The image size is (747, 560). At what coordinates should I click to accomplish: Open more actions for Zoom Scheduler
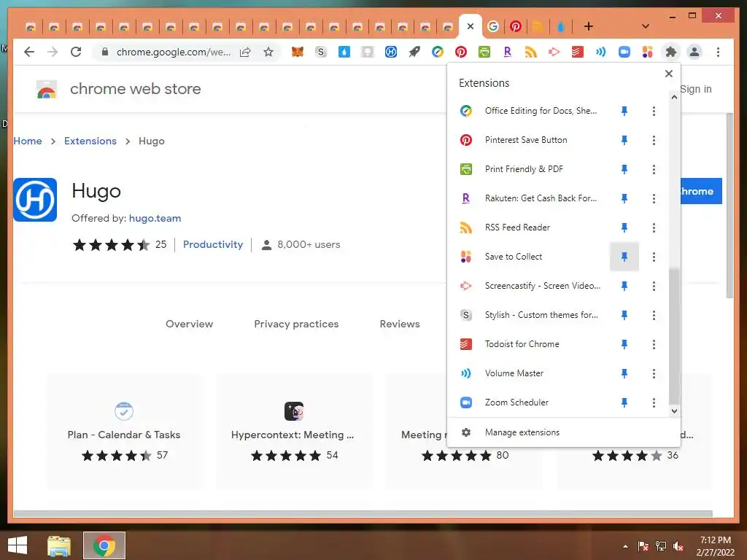[x=654, y=402]
